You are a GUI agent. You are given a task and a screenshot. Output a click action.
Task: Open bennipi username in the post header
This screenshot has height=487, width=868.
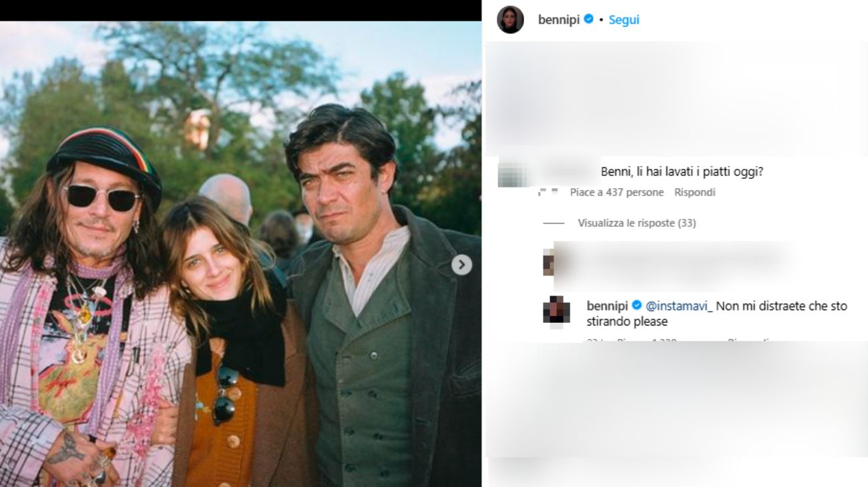[559, 20]
